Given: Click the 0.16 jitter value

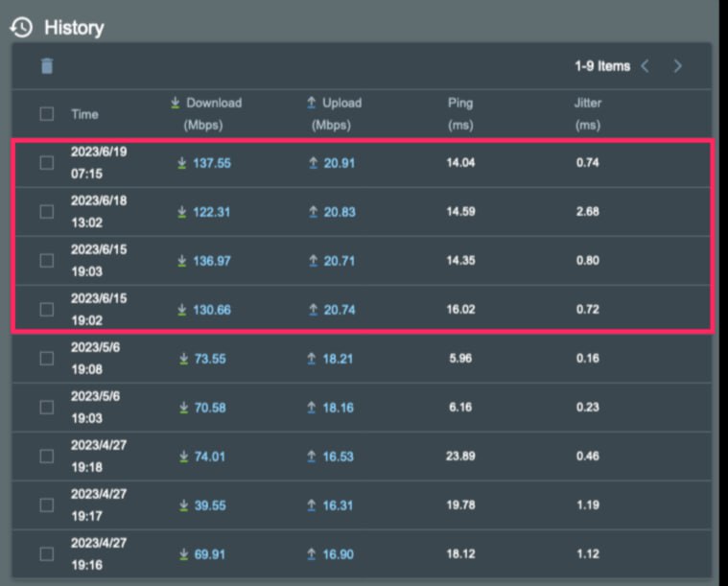Looking at the screenshot, I should point(588,359).
